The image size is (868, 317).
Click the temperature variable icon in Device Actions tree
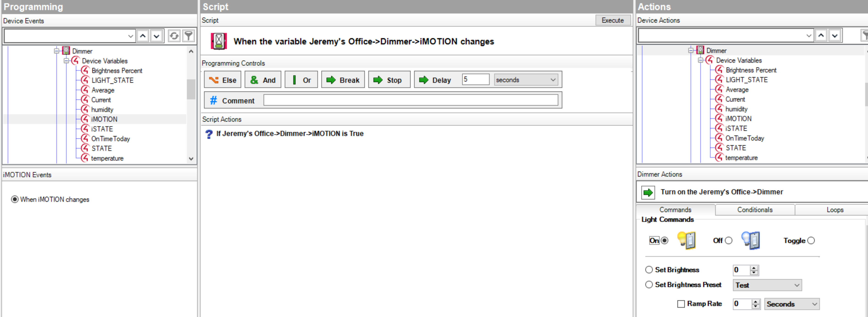tap(719, 157)
